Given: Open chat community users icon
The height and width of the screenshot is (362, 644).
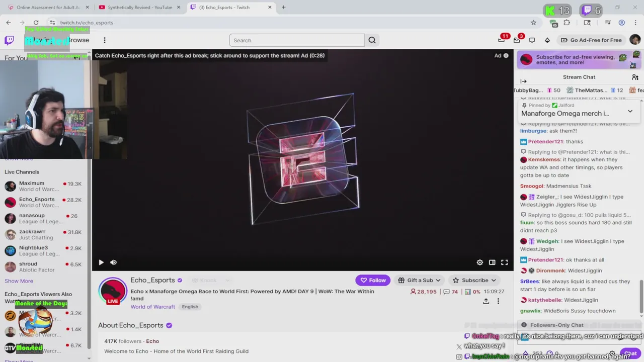Looking at the screenshot, I should click(635, 77).
